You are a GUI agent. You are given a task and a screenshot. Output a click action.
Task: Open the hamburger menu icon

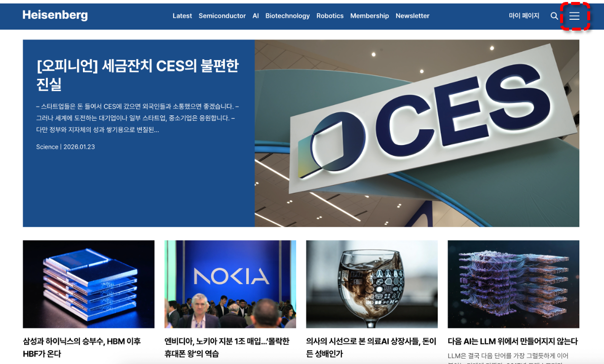tap(574, 16)
